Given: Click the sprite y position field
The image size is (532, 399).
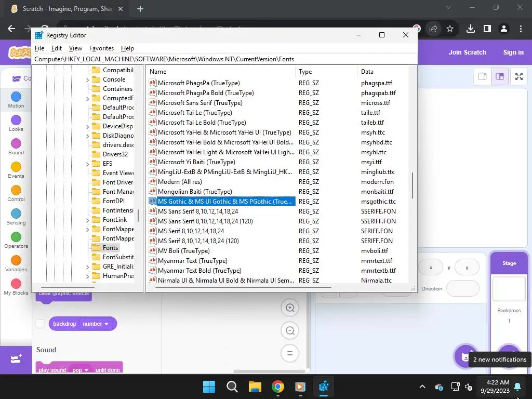Looking at the screenshot, I should [x=467, y=268].
